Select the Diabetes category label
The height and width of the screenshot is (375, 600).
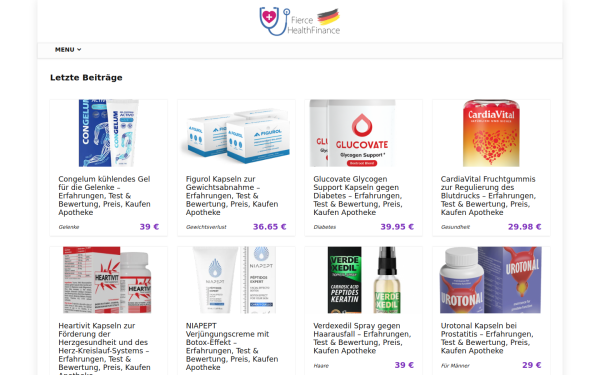[x=324, y=227]
